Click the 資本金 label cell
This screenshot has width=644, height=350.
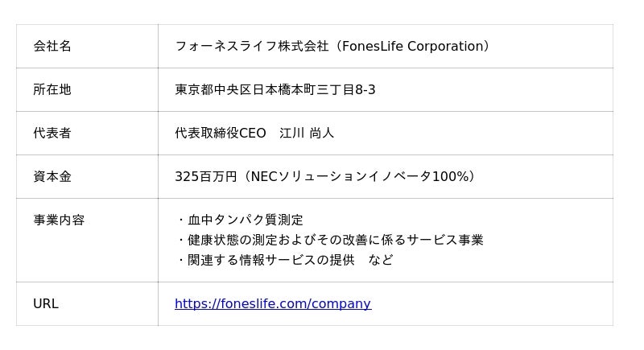pos(52,177)
